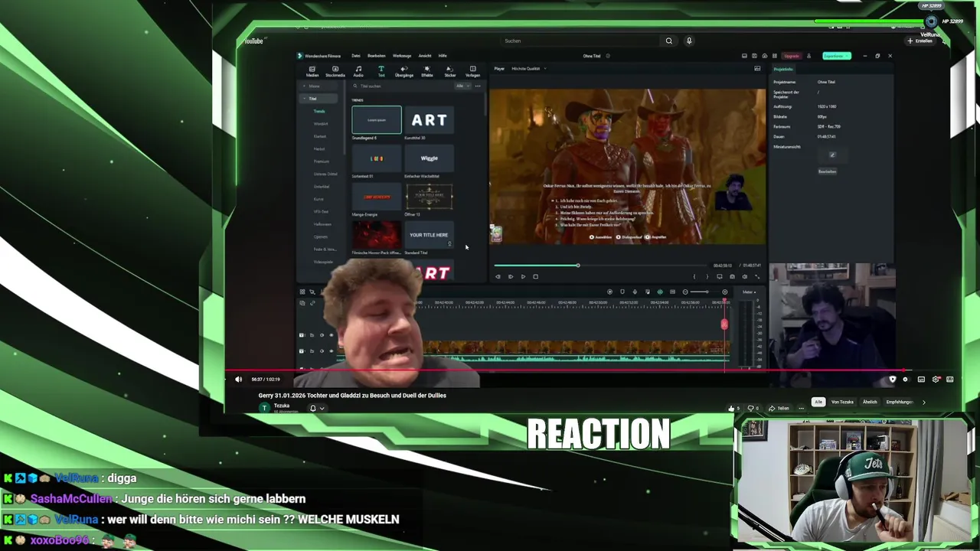980x551 pixels.
Task: Click the YouTube Suchen search box
Action: click(580, 41)
